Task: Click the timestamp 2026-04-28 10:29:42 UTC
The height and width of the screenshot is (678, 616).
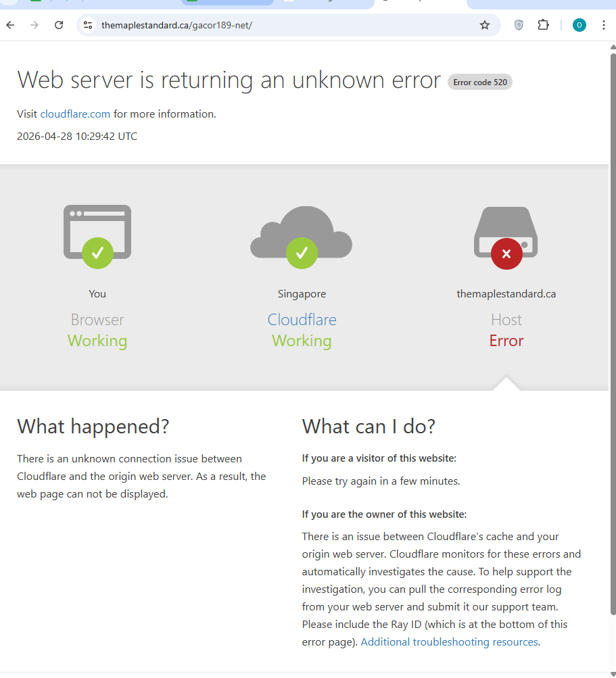Action: [x=77, y=136]
